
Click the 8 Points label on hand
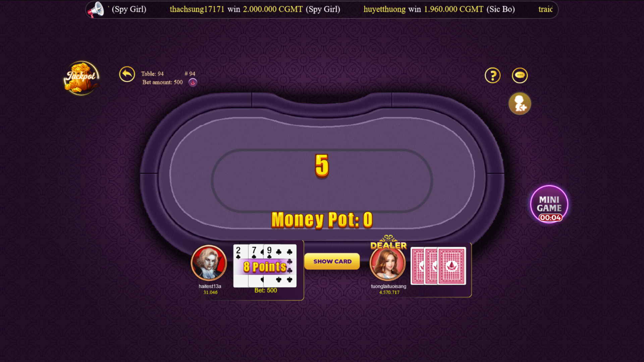[265, 267]
